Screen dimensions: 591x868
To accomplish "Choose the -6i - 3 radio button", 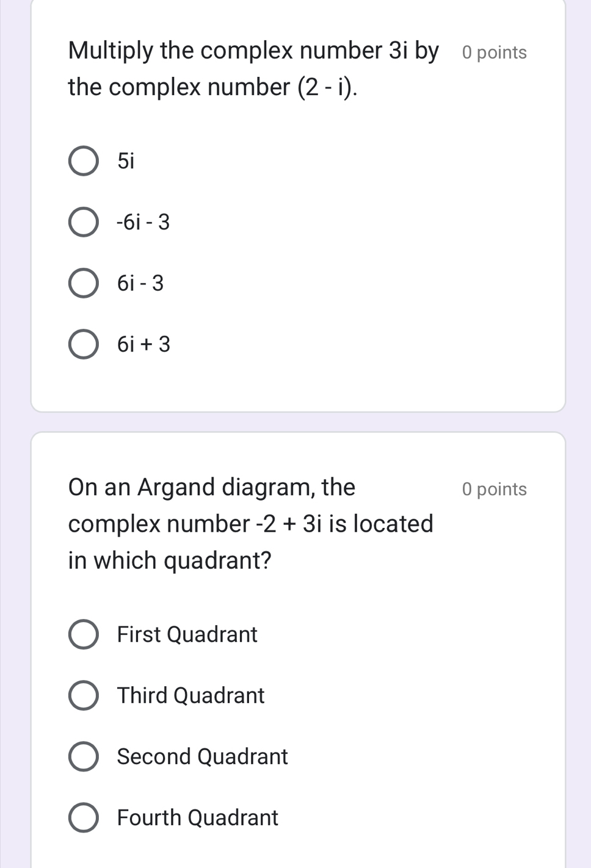I will point(83,222).
